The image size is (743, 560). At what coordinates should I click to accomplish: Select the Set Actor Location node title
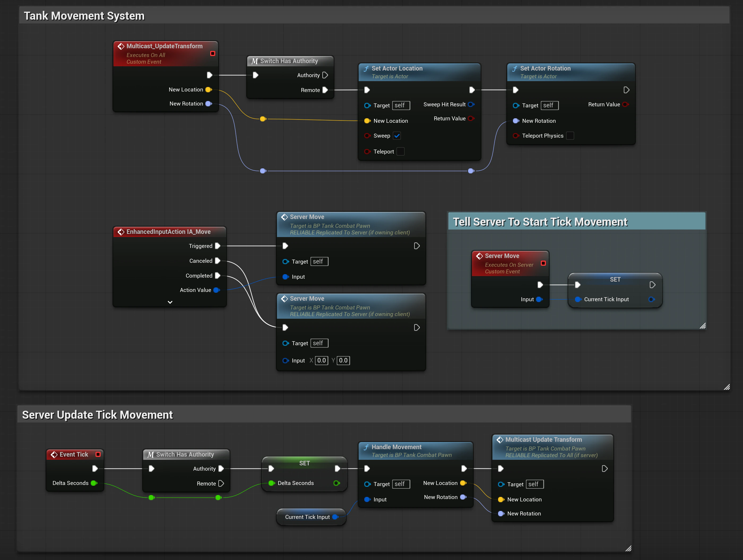click(397, 68)
